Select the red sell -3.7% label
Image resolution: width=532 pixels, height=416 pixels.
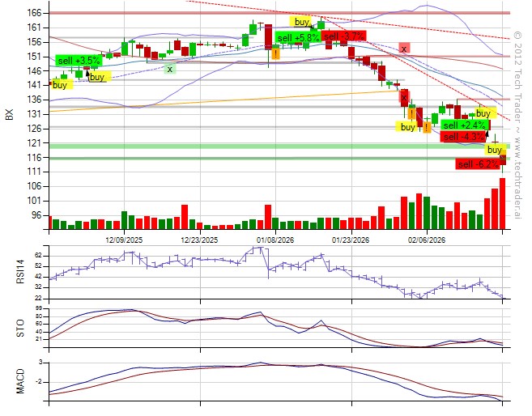point(343,36)
